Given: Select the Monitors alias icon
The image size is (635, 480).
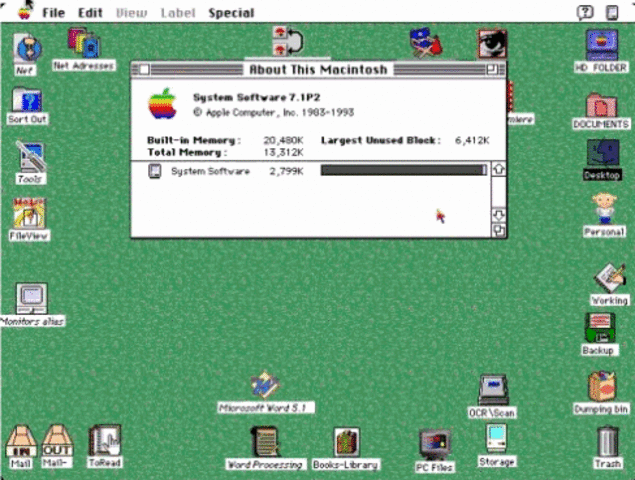Looking at the screenshot, I should (32, 299).
